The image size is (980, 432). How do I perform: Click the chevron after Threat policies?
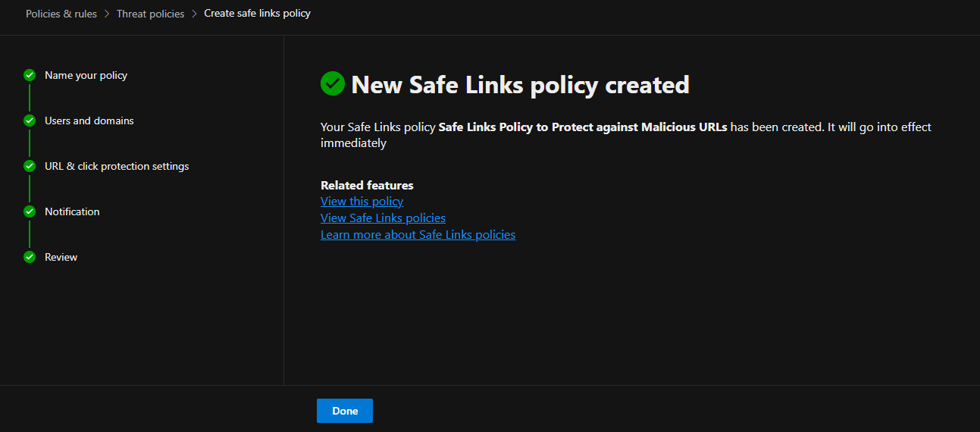pos(194,14)
